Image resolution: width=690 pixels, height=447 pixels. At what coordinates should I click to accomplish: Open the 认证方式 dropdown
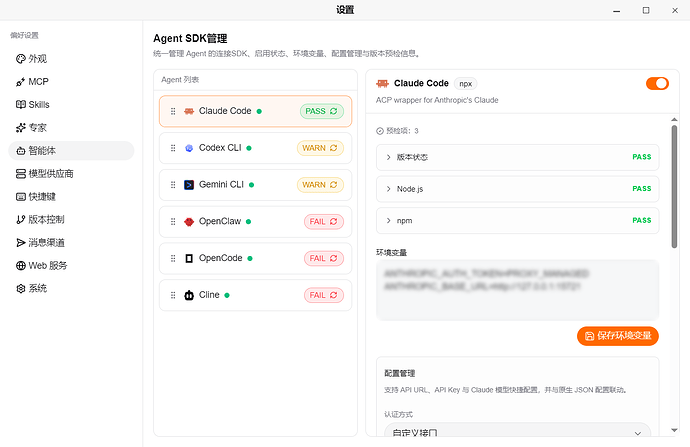[x=518, y=430]
